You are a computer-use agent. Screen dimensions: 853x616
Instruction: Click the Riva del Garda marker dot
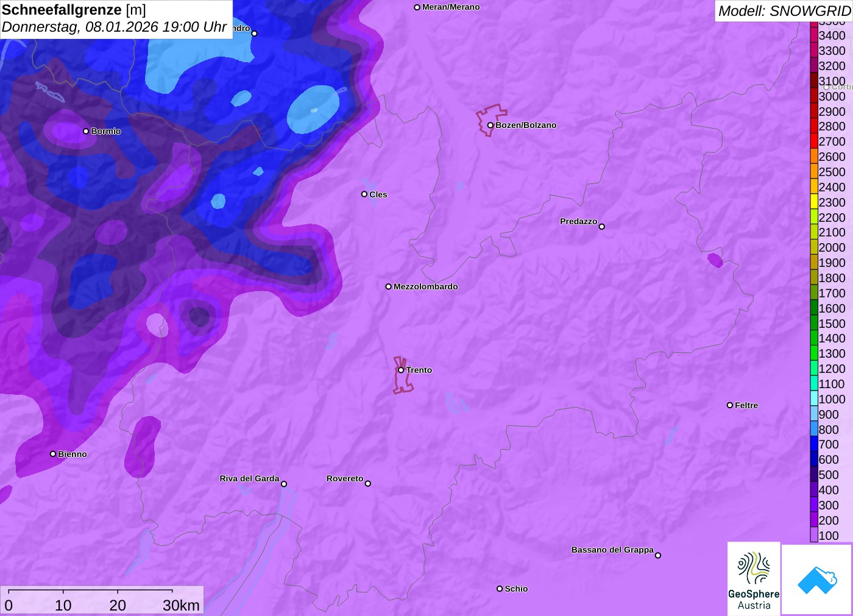tap(284, 484)
